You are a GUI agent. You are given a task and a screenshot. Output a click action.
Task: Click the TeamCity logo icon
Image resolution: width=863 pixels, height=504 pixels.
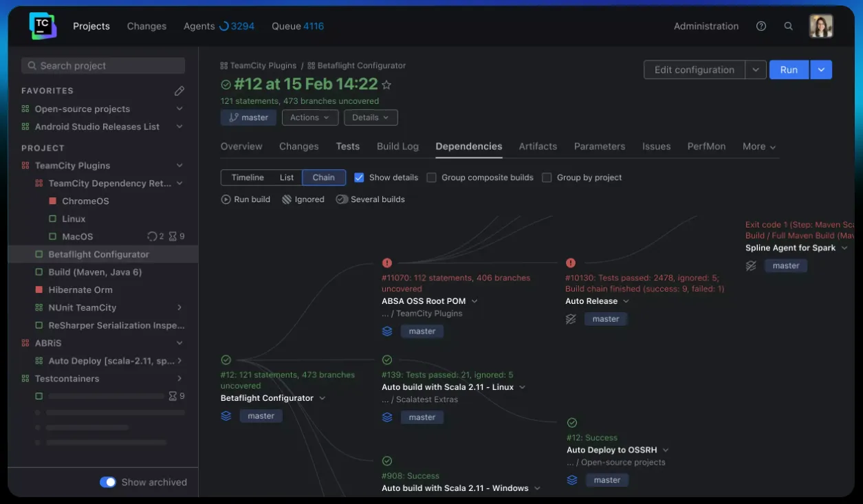43,26
